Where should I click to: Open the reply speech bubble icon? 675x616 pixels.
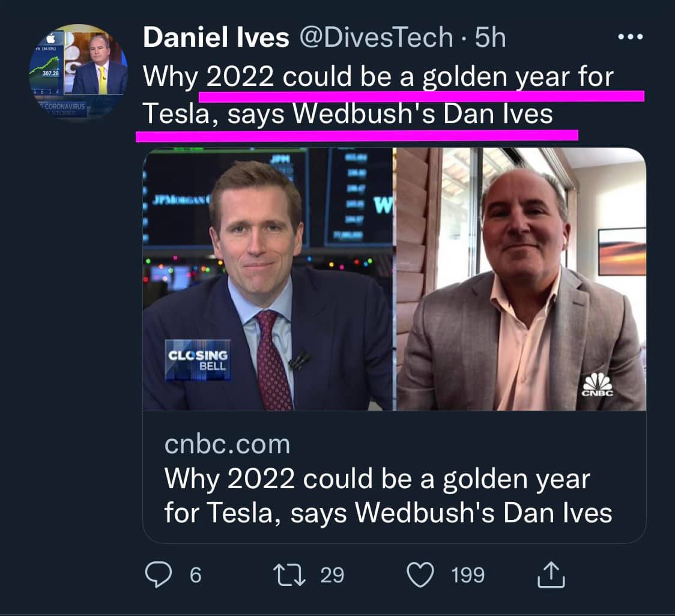pyautogui.click(x=159, y=575)
